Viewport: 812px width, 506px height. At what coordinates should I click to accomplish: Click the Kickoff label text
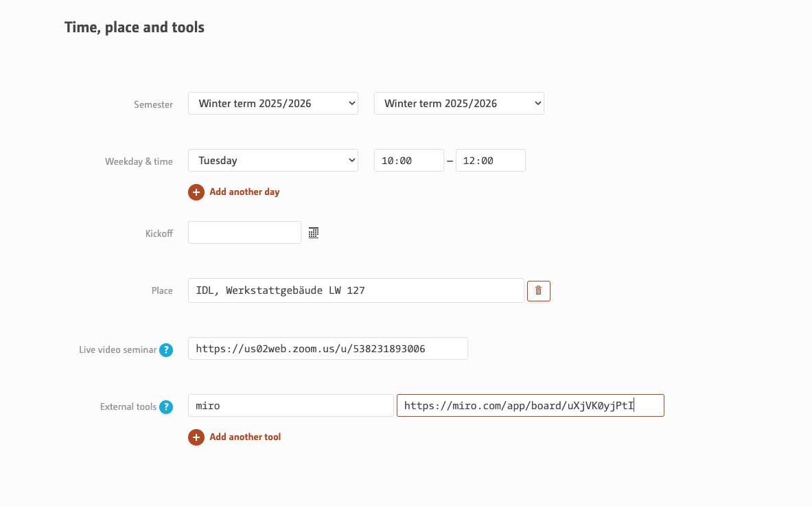point(159,233)
